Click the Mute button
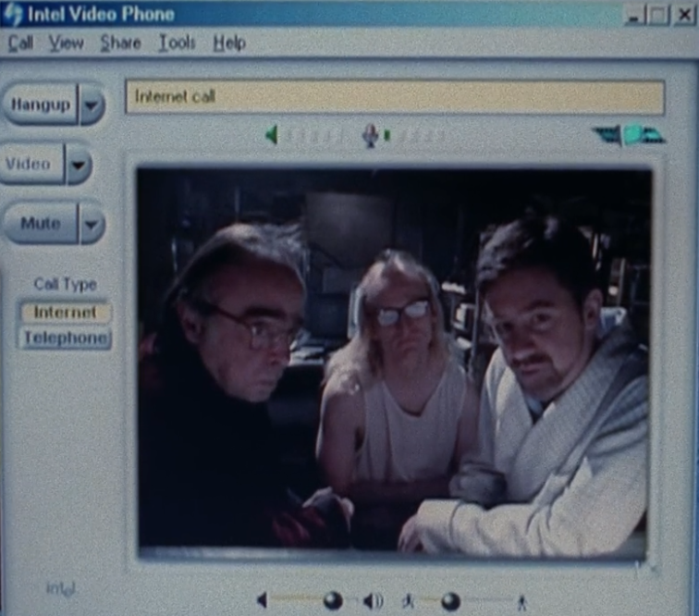 click(41, 223)
